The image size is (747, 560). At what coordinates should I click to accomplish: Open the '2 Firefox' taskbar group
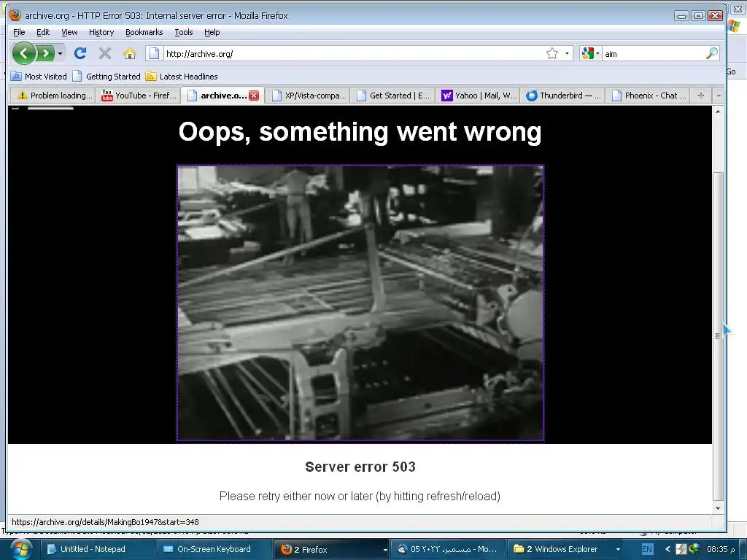click(332, 549)
